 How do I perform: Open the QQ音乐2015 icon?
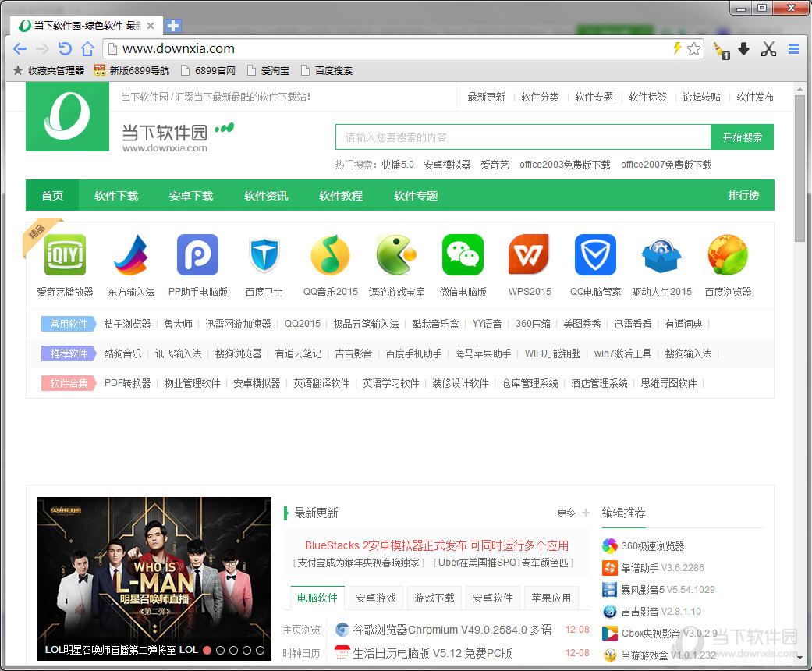click(x=331, y=254)
